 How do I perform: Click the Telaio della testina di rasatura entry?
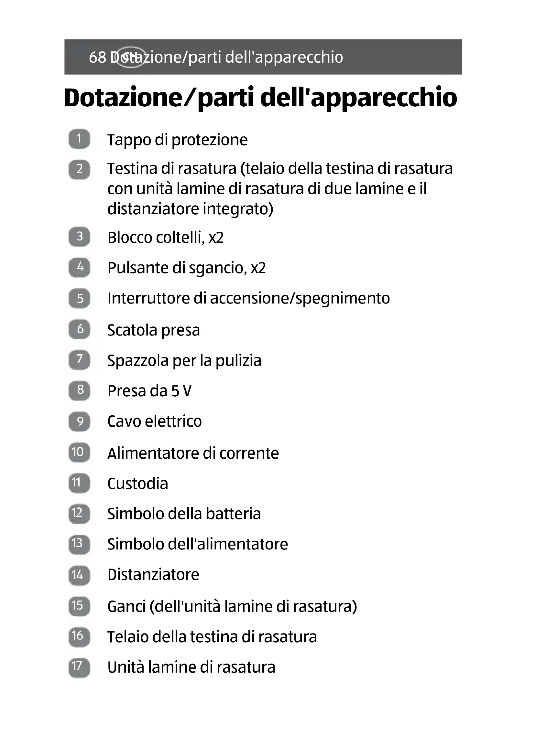coord(212,636)
